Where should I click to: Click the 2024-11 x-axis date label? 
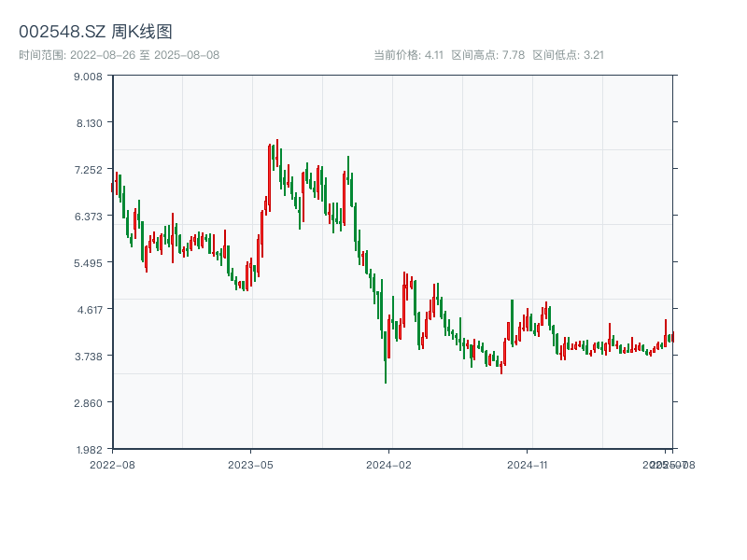click(x=528, y=464)
